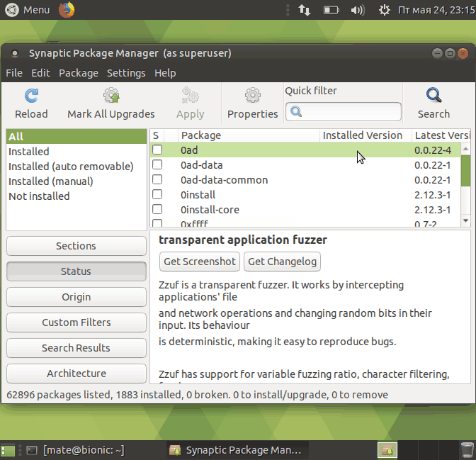
Task: Open the Trash in bottom panel
Action: click(x=467, y=450)
